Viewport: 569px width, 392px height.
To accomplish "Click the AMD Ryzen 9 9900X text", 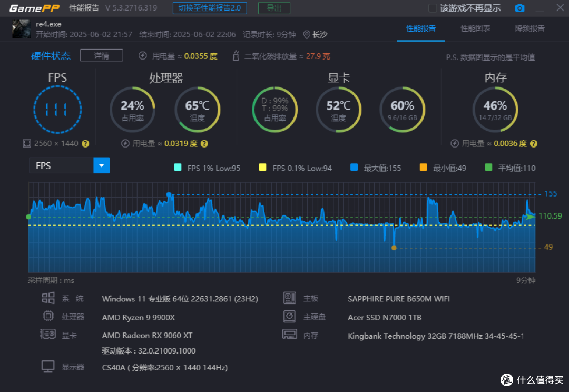I will [x=138, y=317].
